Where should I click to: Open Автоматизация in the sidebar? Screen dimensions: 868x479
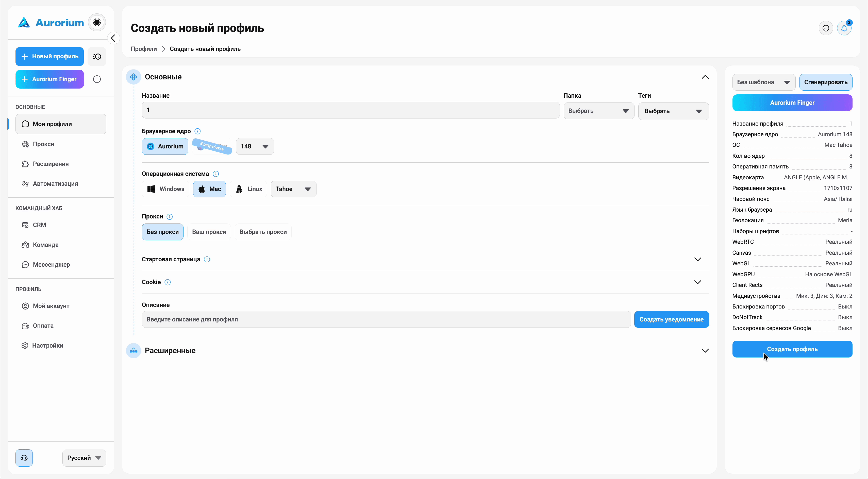tap(61, 184)
